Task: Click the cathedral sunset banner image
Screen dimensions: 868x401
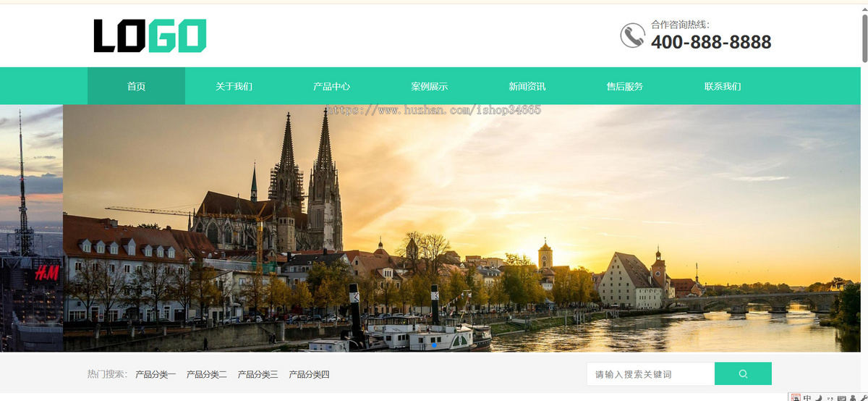Action: [x=461, y=228]
